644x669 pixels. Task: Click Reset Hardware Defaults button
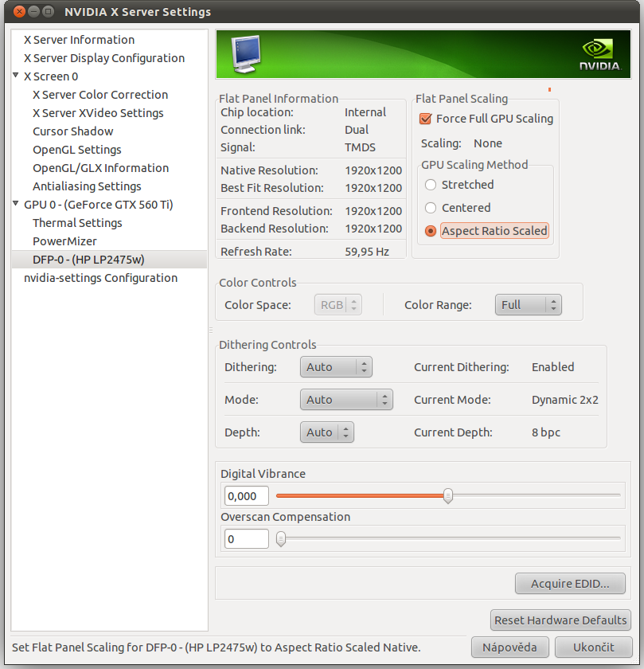coord(560,620)
